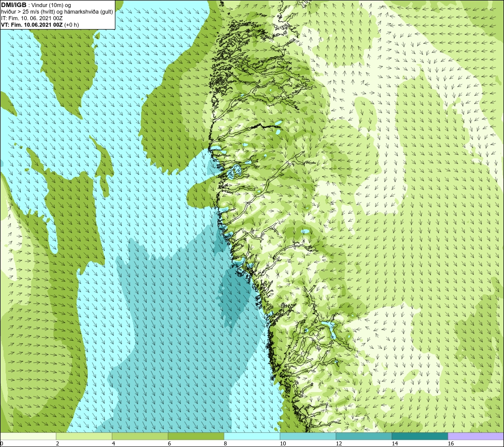
Task: Click the scale label '2'
Action: 57,443
